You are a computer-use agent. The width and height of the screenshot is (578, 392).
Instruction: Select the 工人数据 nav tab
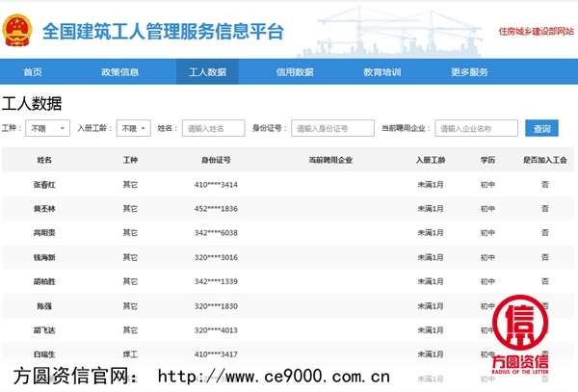point(207,72)
